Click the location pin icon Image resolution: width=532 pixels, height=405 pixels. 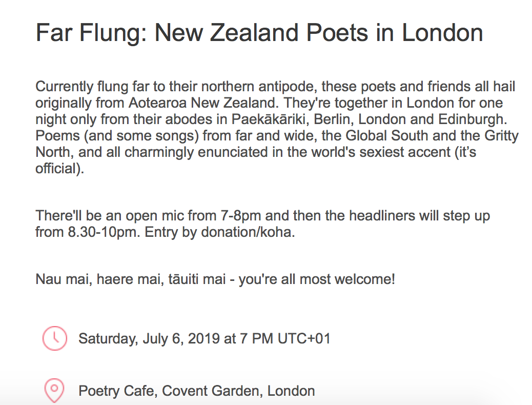click(x=54, y=391)
